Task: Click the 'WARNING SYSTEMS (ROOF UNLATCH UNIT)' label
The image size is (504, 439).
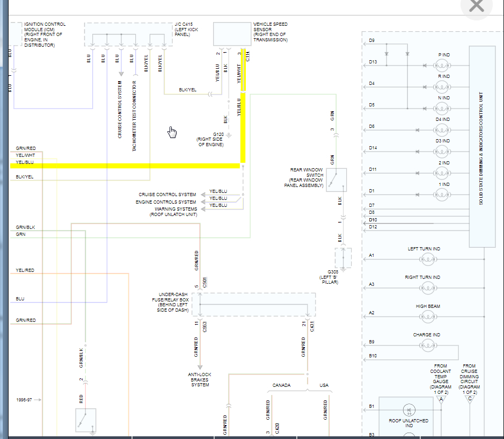Action: click(173, 212)
